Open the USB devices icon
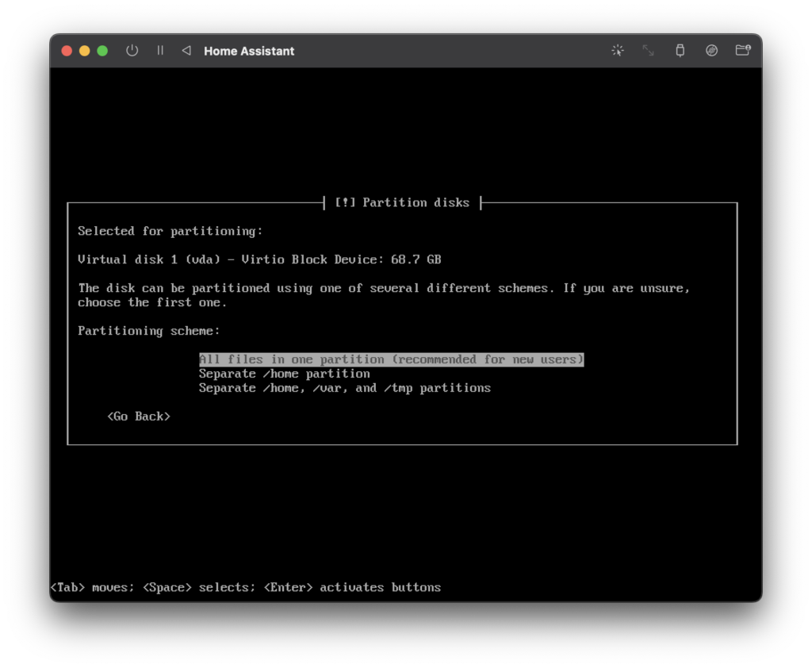Image resolution: width=812 pixels, height=668 pixels. [x=680, y=51]
